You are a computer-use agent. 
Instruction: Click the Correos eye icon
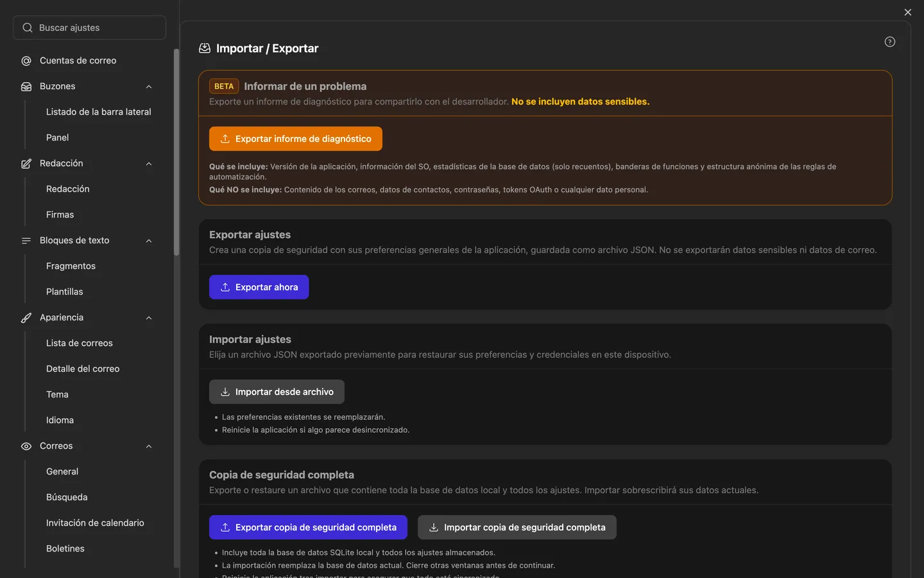26,446
